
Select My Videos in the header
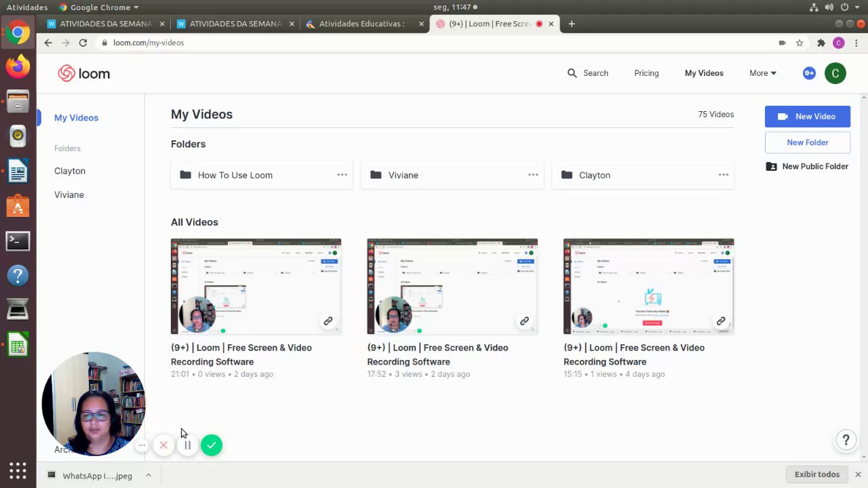click(x=704, y=73)
